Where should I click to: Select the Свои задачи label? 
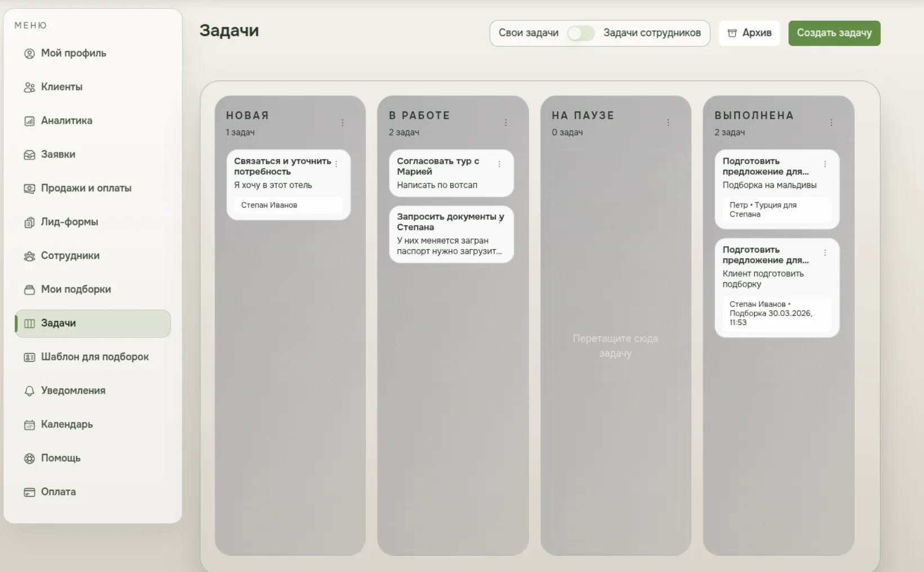point(528,33)
